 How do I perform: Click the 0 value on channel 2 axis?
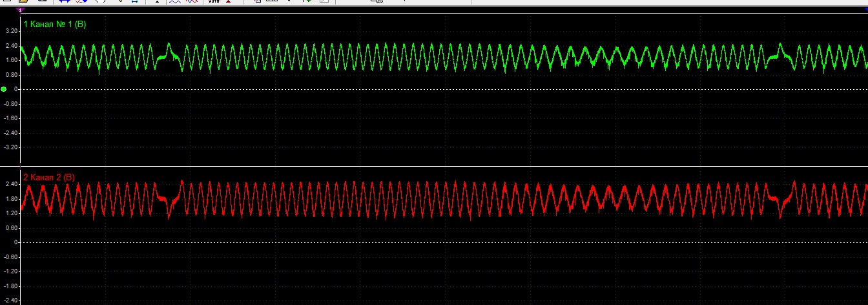(15, 242)
